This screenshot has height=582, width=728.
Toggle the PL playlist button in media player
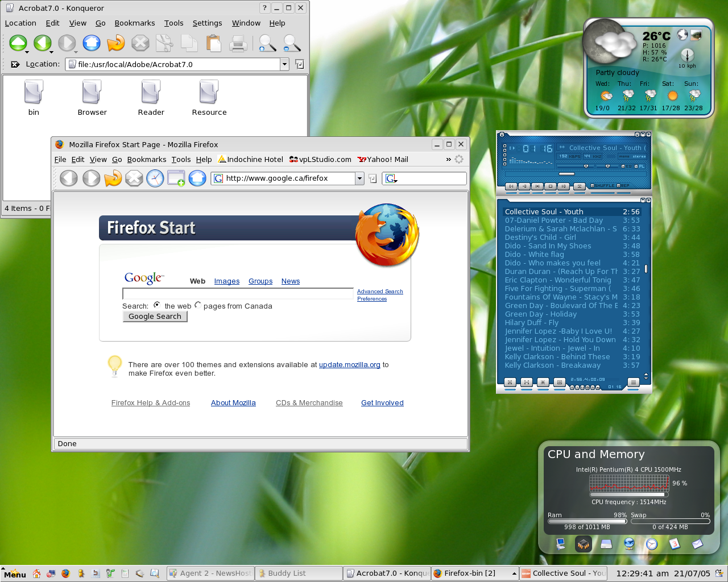click(x=639, y=166)
